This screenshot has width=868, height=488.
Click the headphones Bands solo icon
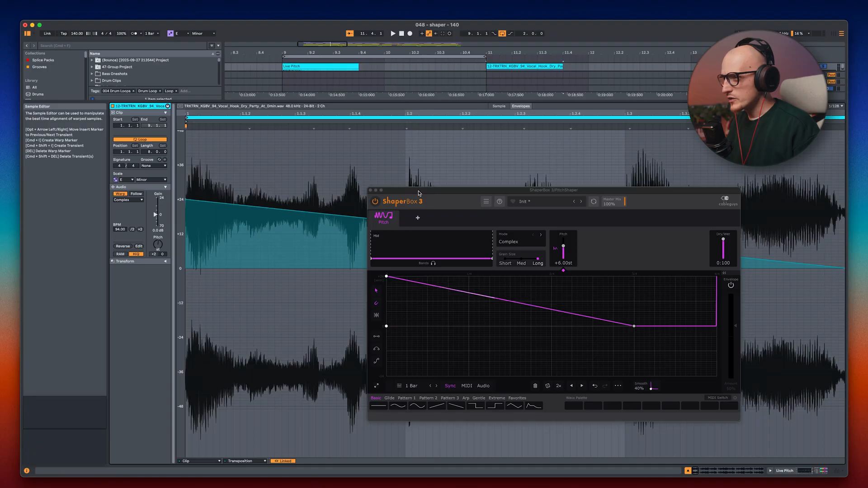[x=433, y=263]
